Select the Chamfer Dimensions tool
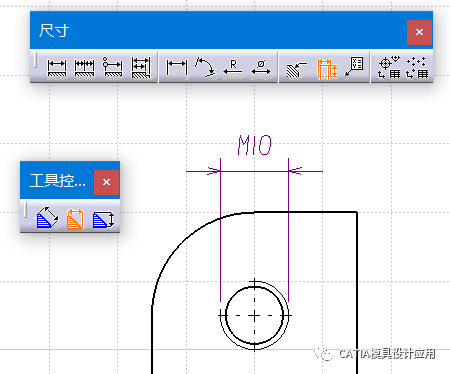Viewport: 450px width, 374px height. coord(297,69)
